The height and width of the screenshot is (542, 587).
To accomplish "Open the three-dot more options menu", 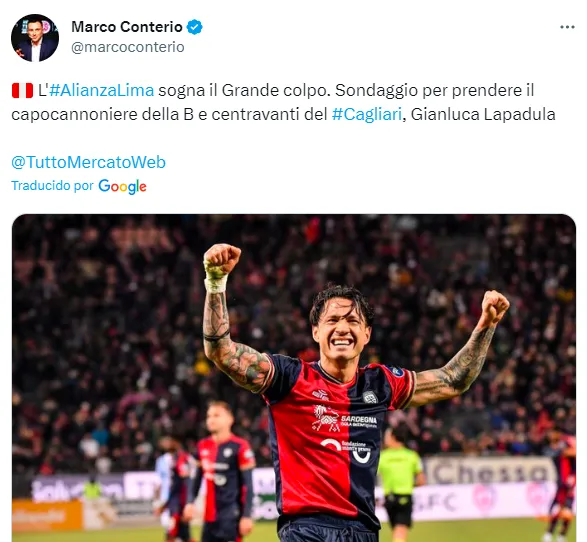I will tap(567, 27).
